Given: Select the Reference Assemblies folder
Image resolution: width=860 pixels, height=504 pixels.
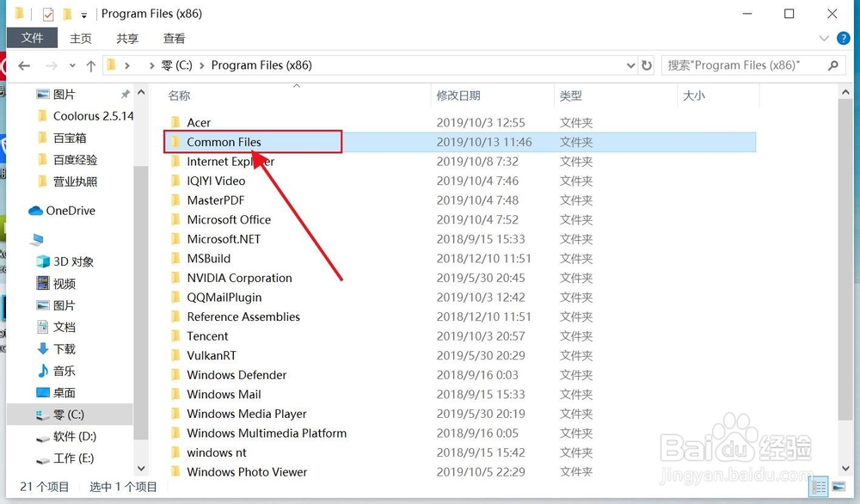Looking at the screenshot, I should tap(243, 317).
